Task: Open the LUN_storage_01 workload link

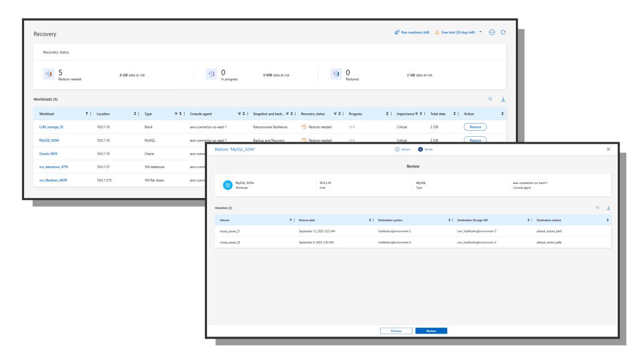Action: point(51,127)
